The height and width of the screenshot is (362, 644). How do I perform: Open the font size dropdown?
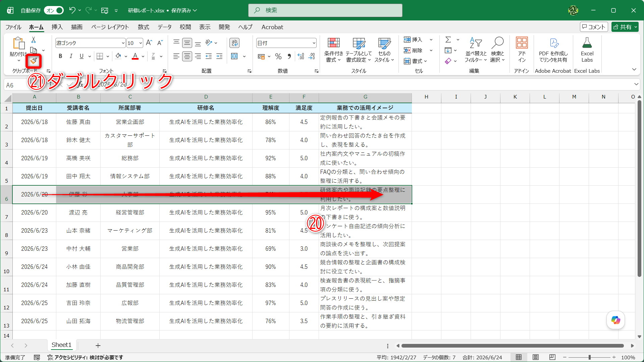point(141,43)
